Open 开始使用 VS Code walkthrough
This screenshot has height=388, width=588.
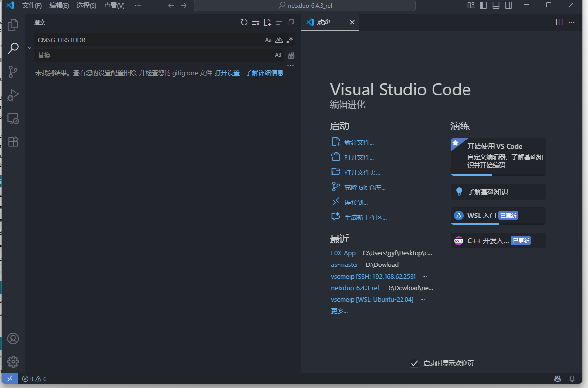pos(498,157)
